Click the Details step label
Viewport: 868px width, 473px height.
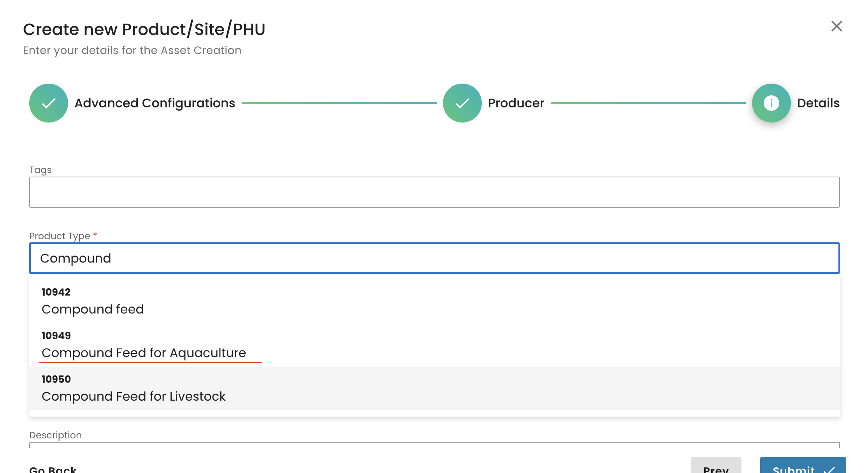pyautogui.click(x=818, y=103)
